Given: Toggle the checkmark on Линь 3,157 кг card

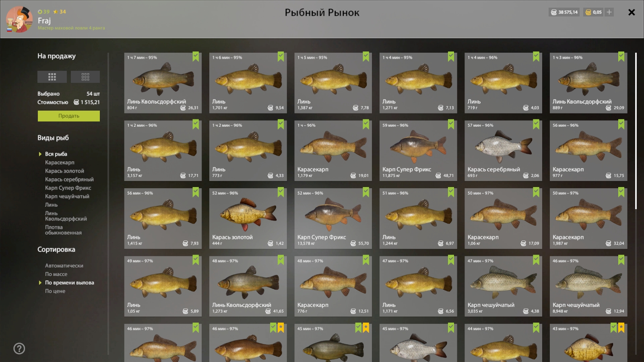Looking at the screenshot, I should [196, 124].
